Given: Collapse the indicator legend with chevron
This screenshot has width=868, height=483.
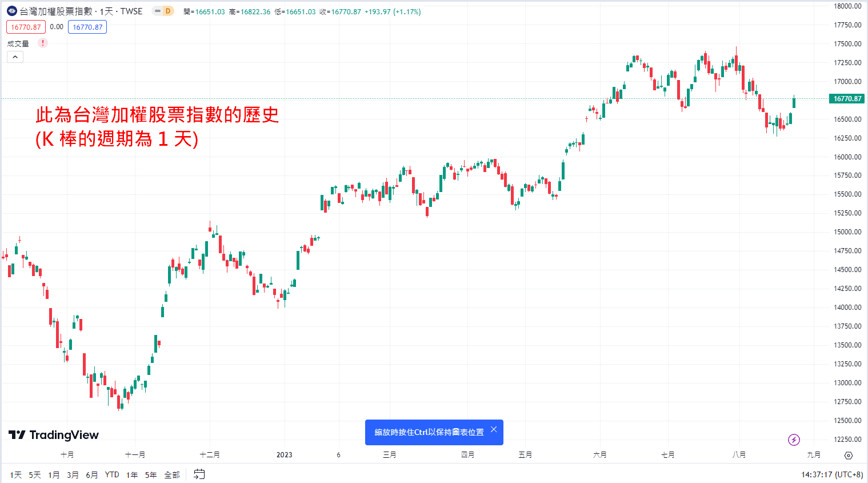Looking at the screenshot, I should point(15,57).
